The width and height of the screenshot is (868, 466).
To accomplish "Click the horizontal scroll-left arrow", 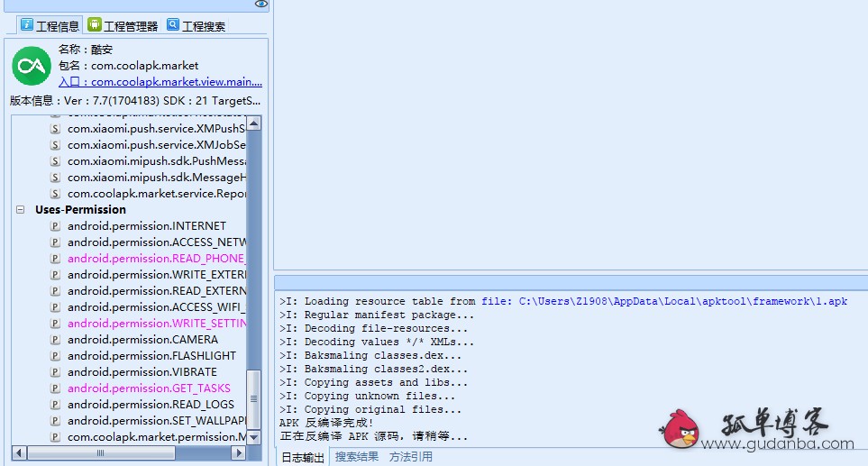I will pyautogui.click(x=19, y=452).
